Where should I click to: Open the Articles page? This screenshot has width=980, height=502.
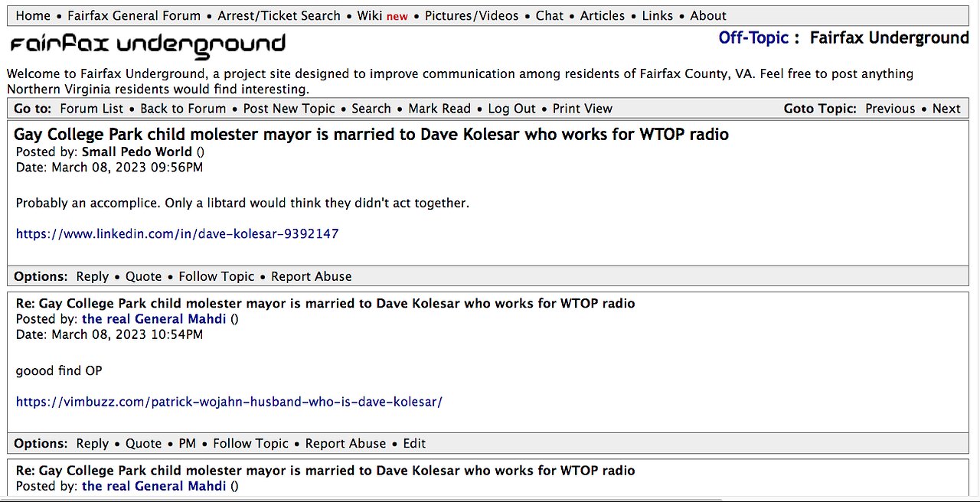(603, 15)
